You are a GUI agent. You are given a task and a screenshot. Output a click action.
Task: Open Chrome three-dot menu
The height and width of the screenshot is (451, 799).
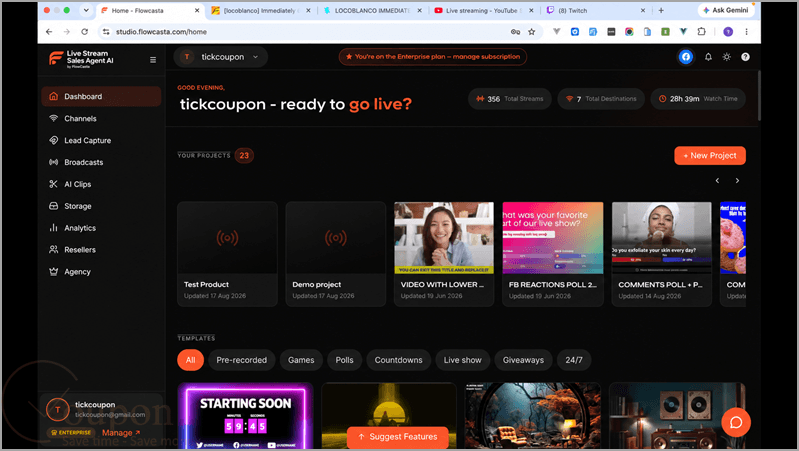(x=747, y=32)
